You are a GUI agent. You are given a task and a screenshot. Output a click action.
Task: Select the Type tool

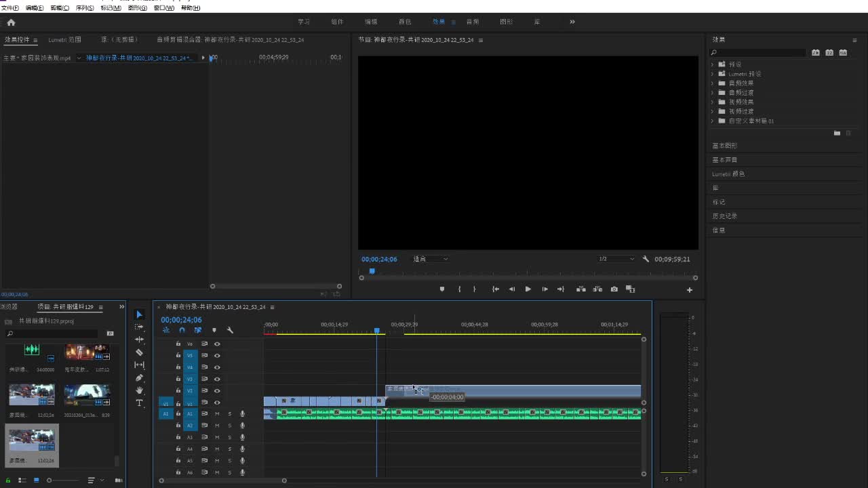point(139,403)
